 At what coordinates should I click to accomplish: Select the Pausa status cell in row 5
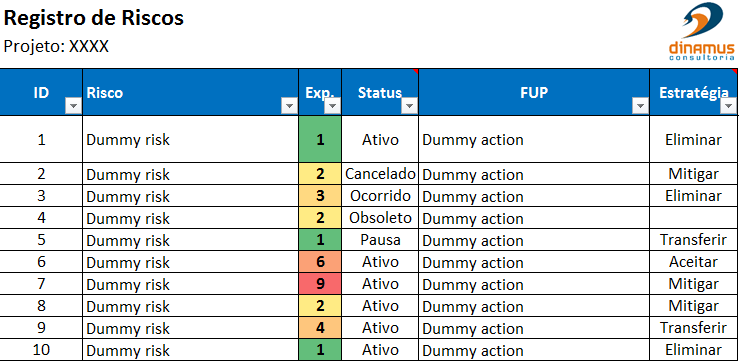380,240
